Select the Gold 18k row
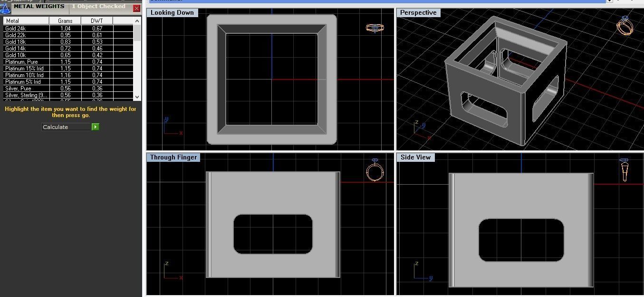The image size is (644, 297). coord(68,42)
